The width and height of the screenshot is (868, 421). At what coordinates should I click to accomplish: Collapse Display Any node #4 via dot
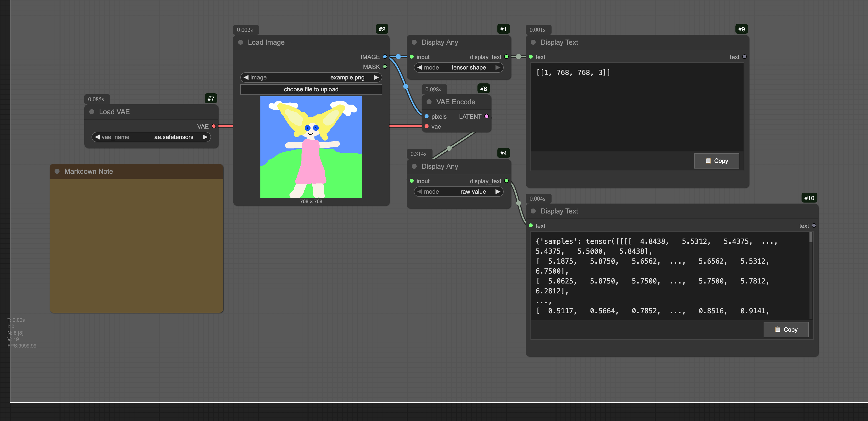(x=414, y=166)
